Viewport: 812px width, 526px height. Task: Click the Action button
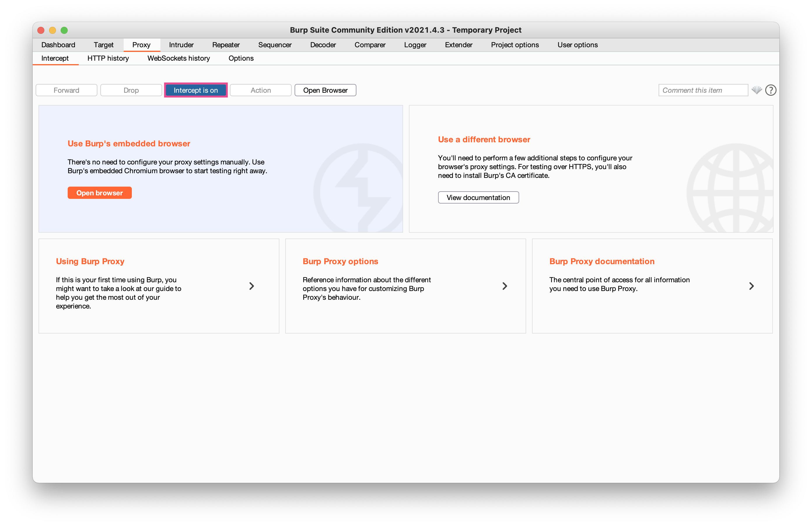tap(261, 90)
